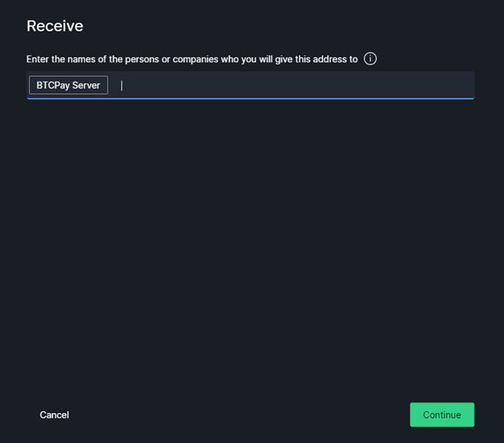The width and height of the screenshot is (504, 443).
Task: Dismiss the receive flow using Cancel
Action: 55,415
